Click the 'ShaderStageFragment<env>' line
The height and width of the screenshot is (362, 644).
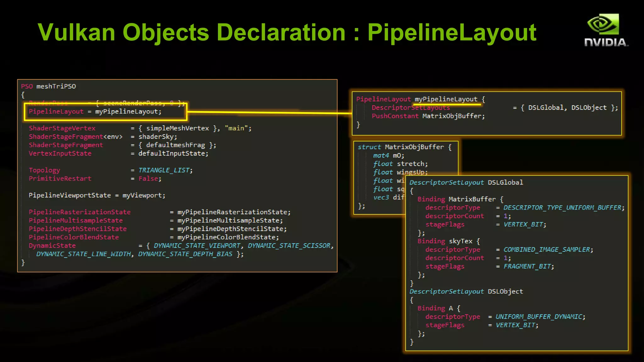103,137
